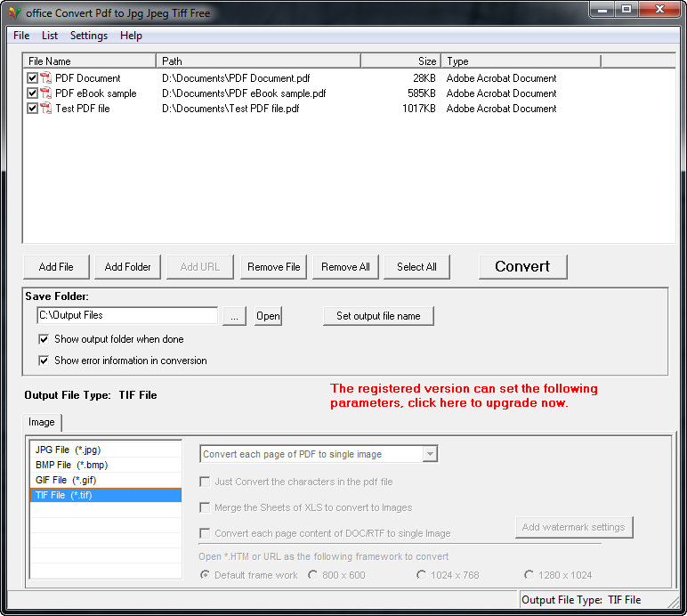The image size is (687, 616).
Task: Uncheck the PDF Document row checkbox
Action: coord(32,78)
